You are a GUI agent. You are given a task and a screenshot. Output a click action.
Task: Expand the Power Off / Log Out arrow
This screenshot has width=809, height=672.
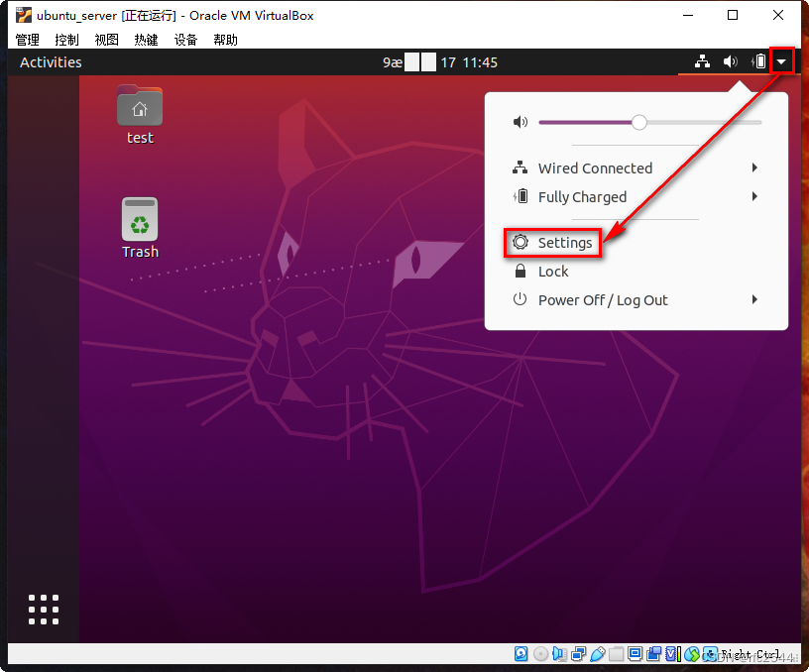click(754, 299)
